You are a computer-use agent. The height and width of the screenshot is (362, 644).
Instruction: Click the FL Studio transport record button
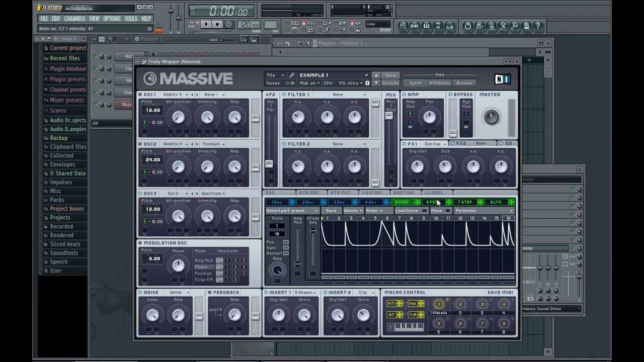229,24
